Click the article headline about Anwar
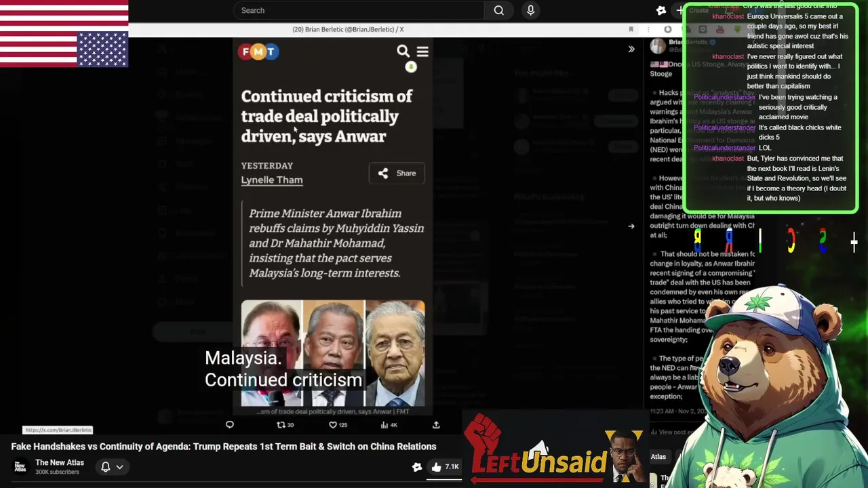This screenshot has width=868, height=488. tap(327, 116)
